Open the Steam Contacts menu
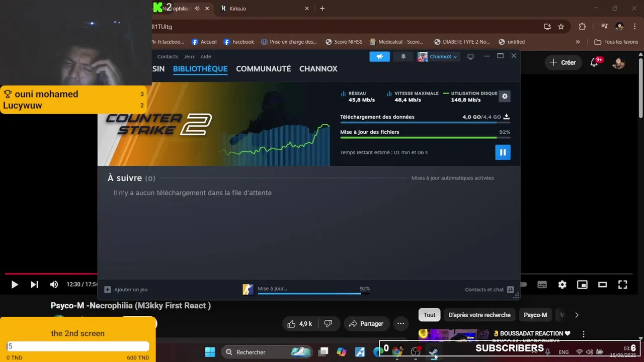The image size is (644, 362). pos(168,57)
